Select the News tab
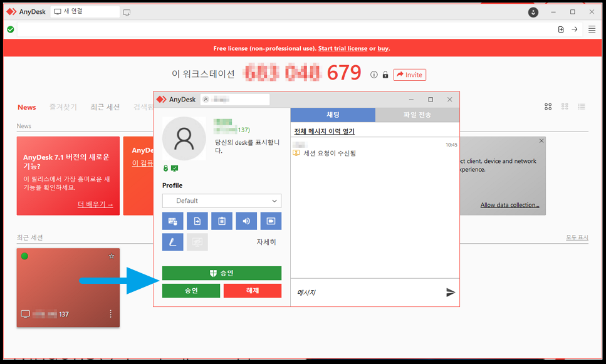This screenshot has width=606, height=364. (27, 107)
